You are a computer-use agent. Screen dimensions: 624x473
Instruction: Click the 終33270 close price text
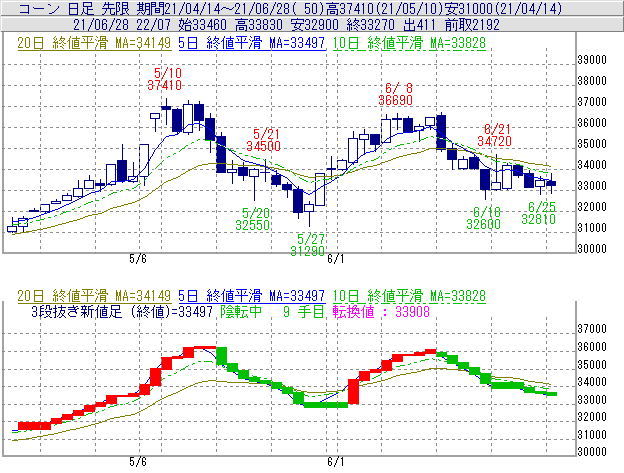(x=371, y=25)
